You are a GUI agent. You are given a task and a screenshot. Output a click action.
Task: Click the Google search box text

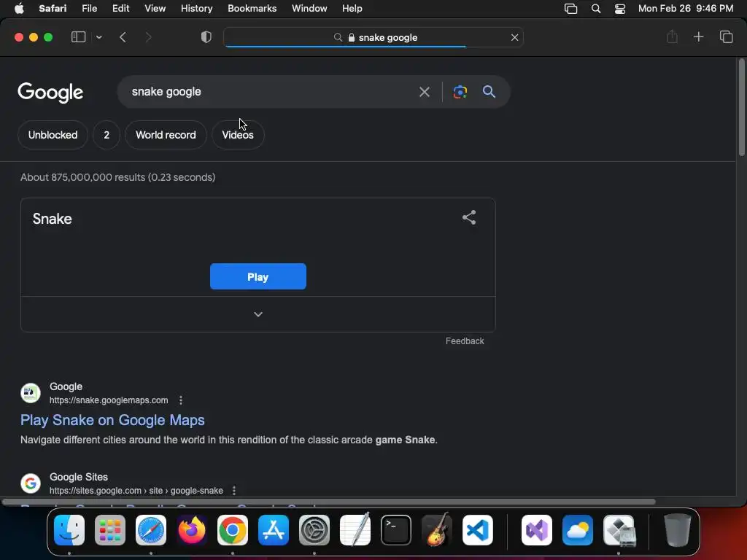(x=166, y=91)
